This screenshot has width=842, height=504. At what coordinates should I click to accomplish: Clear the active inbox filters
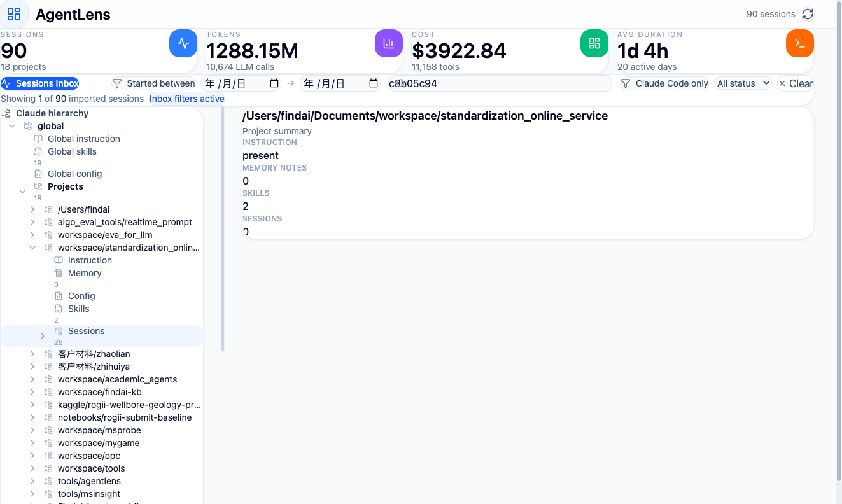pos(796,83)
